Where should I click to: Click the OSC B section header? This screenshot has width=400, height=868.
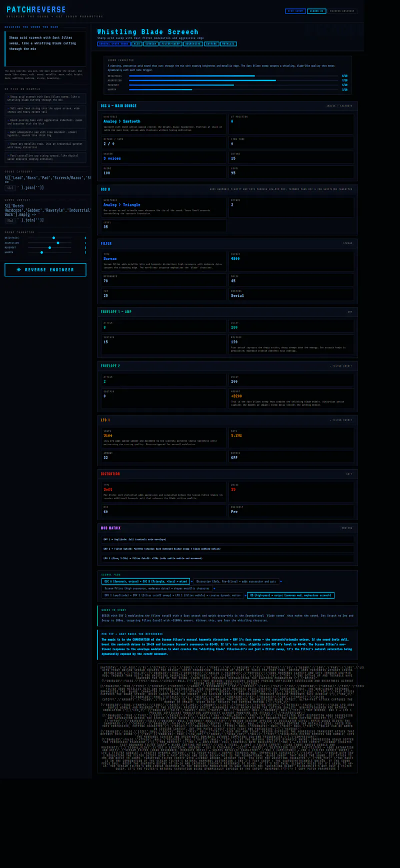click(x=227, y=189)
